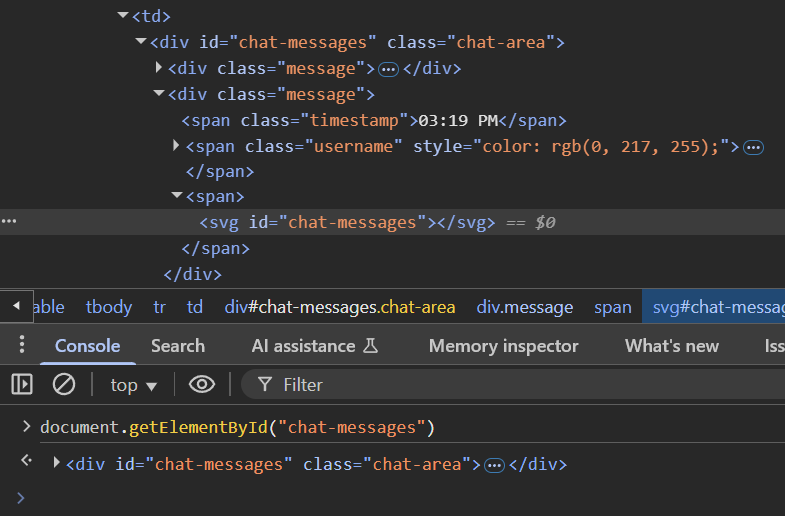The height and width of the screenshot is (516, 785).
Task: Expand the span.username element
Action: (x=176, y=146)
